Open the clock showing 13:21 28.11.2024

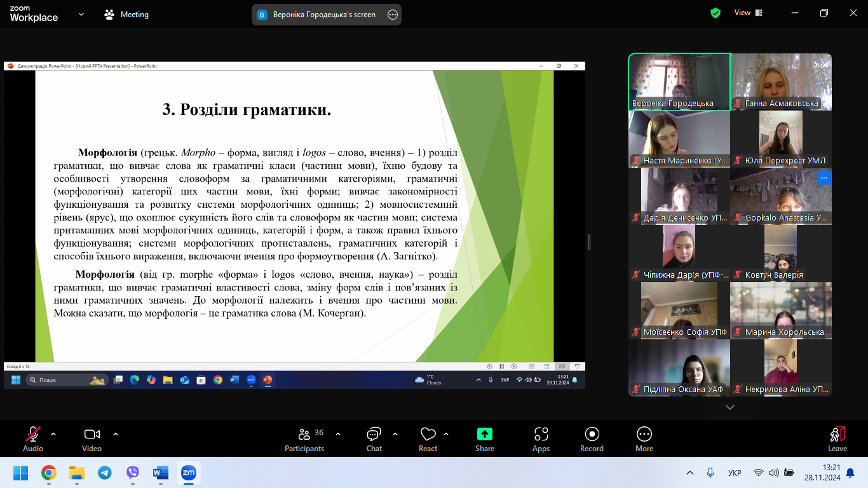click(x=822, y=473)
